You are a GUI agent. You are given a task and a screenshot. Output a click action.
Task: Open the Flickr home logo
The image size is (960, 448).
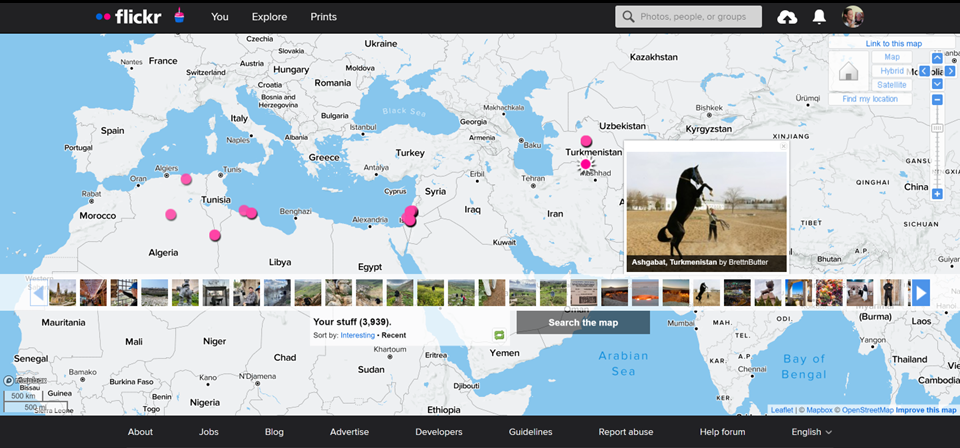pyautogui.click(x=129, y=17)
